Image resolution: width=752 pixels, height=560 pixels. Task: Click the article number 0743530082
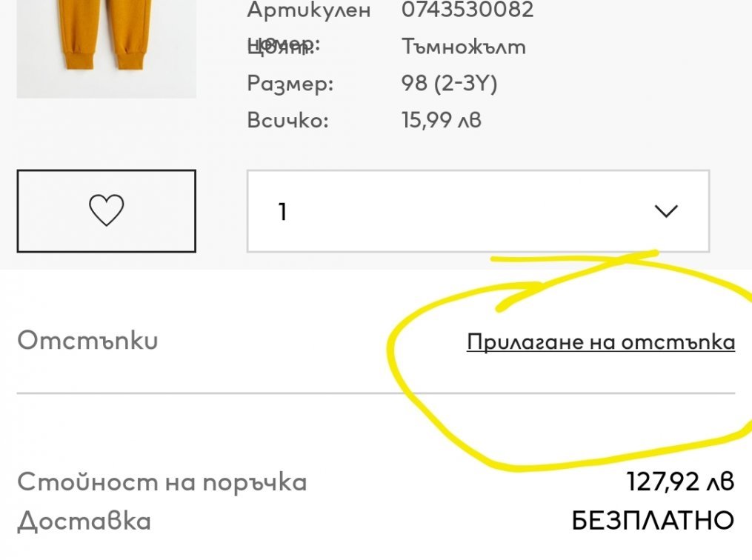[x=467, y=10]
